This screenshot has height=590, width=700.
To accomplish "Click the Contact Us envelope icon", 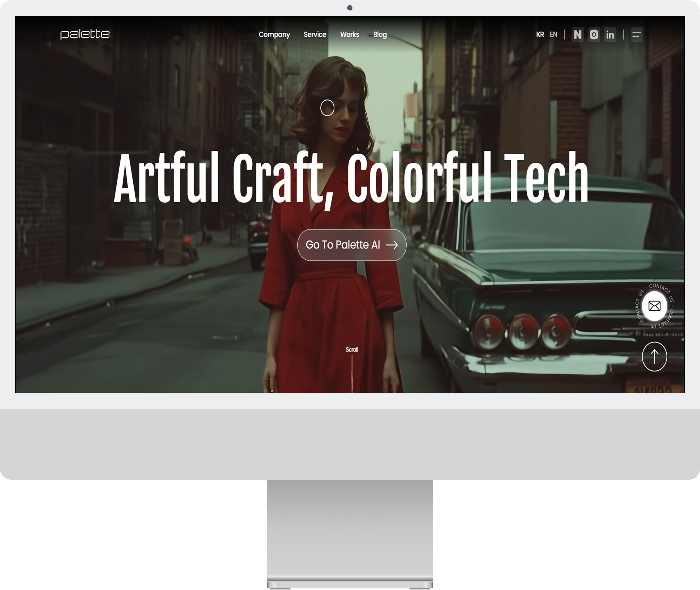I will 654,306.
